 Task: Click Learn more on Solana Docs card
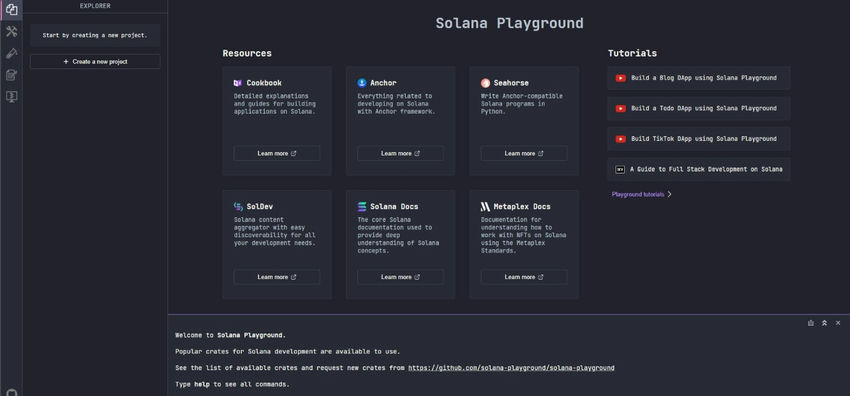[x=401, y=277]
